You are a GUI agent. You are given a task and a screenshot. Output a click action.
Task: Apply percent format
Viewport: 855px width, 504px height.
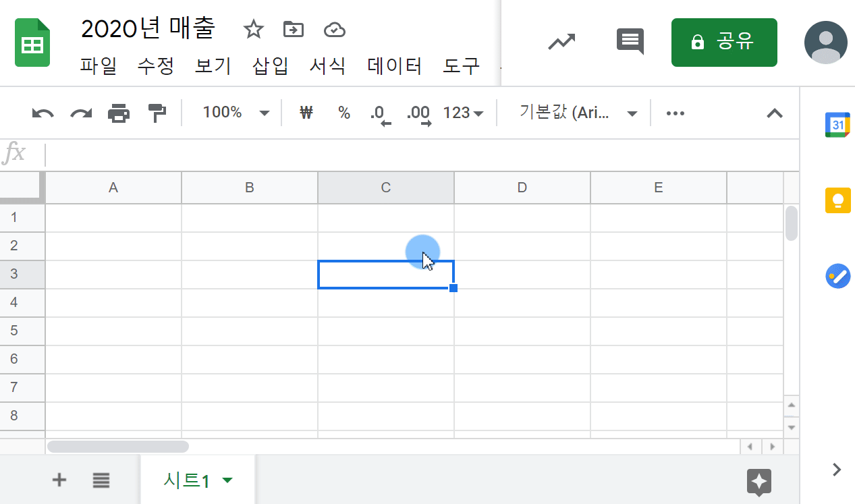pyautogui.click(x=344, y=113)
